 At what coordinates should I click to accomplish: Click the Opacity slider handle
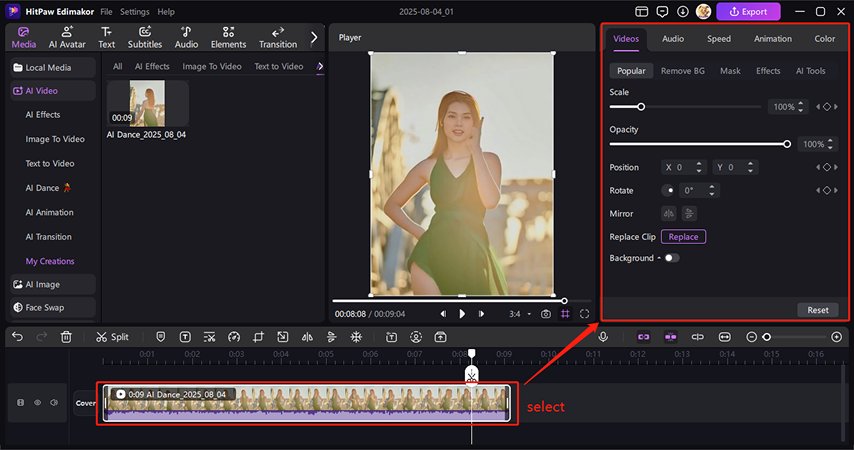787,144
